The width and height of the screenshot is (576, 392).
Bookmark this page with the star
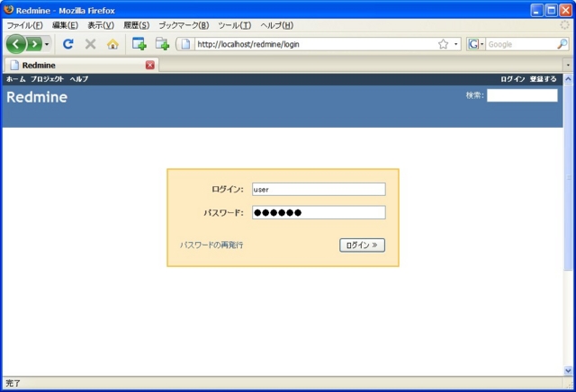click(443, 44)
